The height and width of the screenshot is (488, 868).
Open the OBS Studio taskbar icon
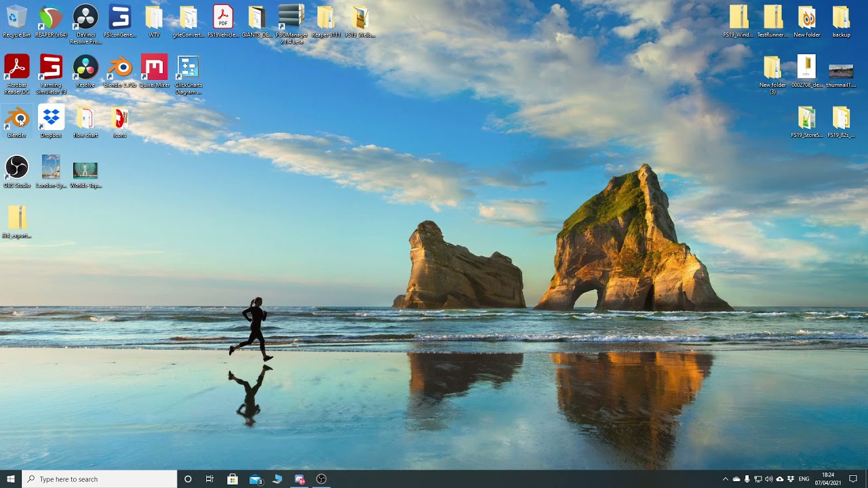(321, 479)
